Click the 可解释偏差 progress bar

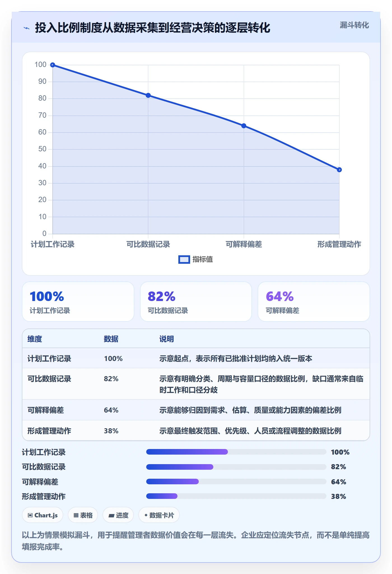pos(236,482)
